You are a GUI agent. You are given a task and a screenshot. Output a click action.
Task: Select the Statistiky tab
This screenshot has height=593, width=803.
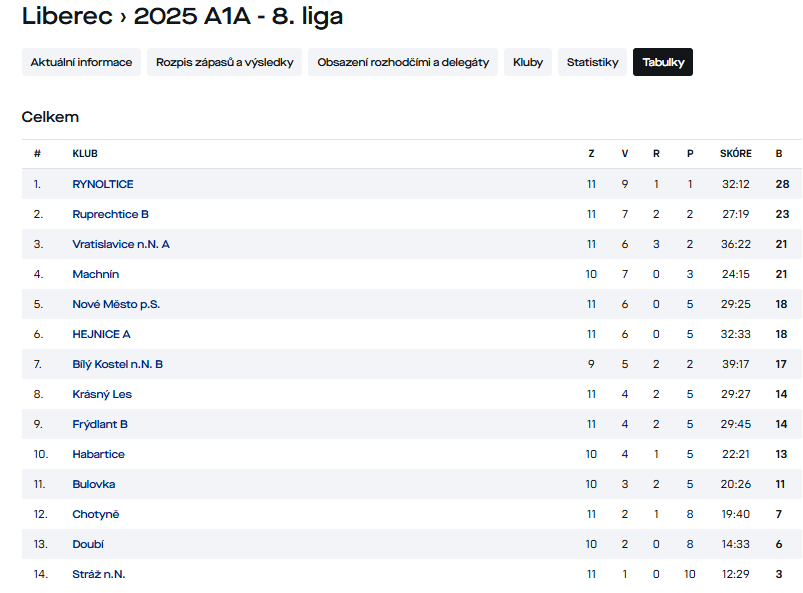tap(592, 62)
